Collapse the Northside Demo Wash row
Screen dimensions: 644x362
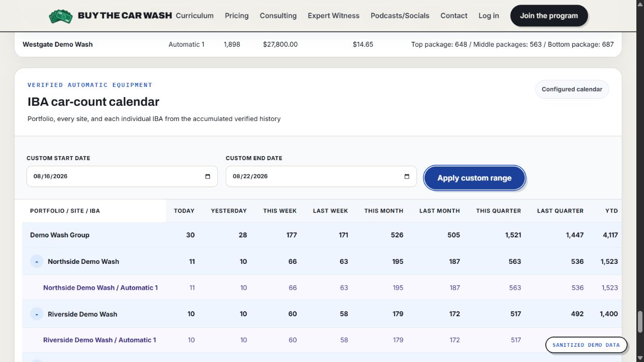[37, 261]
